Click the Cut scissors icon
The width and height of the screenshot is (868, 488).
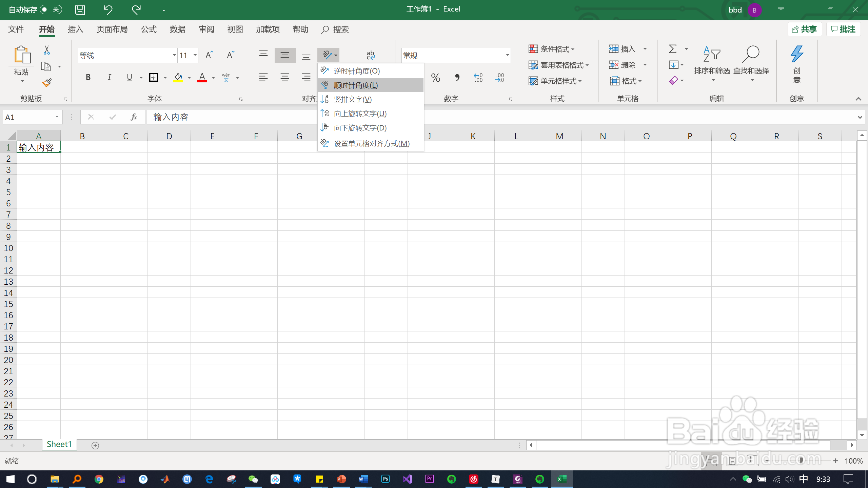pos(47,50)
